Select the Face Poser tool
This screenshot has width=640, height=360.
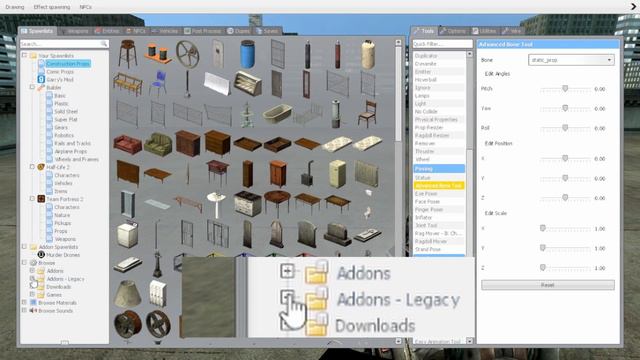point(439,201)
